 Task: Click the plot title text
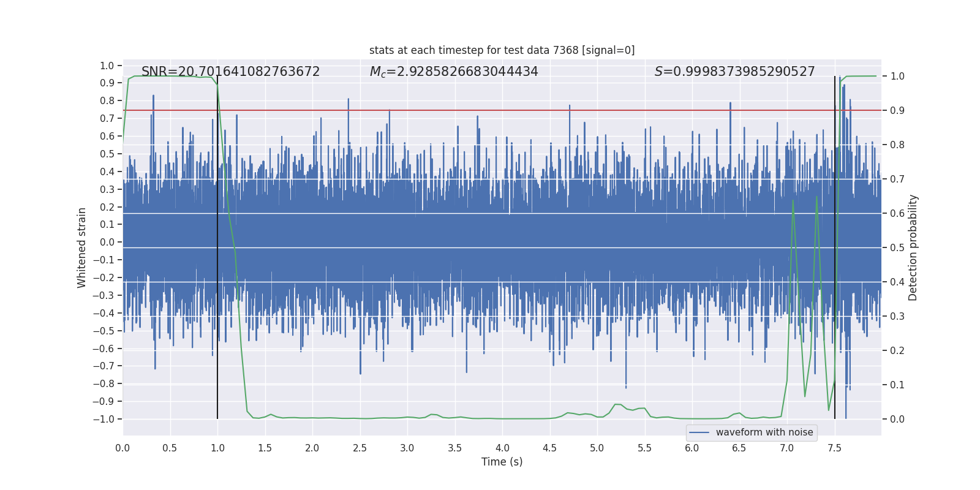(502, 50)
